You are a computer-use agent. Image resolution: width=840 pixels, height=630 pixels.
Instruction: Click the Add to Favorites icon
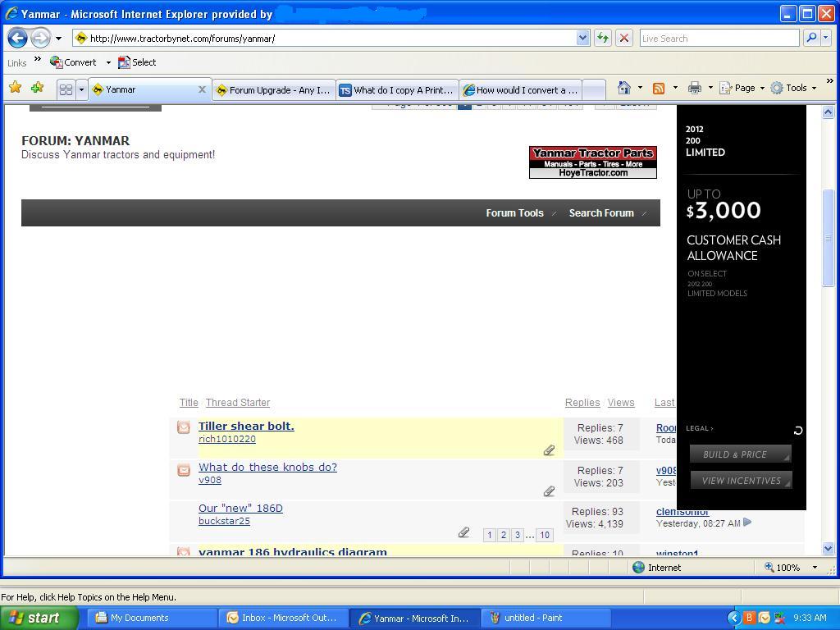pos(37,88)
